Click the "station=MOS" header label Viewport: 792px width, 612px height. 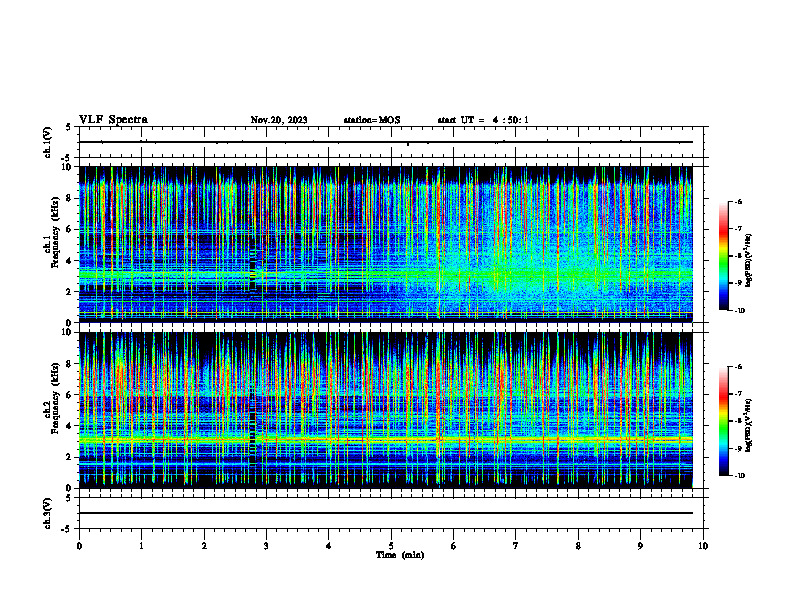(x=372, y=120)
